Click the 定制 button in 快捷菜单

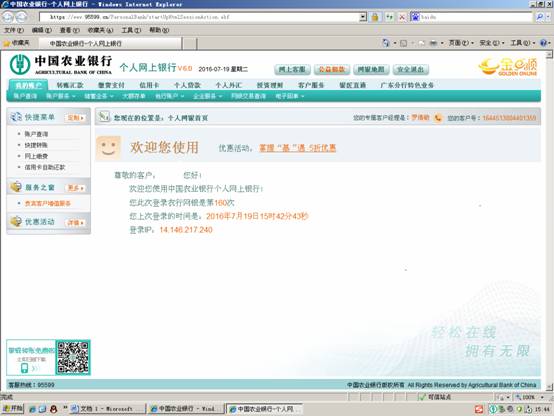75,118
